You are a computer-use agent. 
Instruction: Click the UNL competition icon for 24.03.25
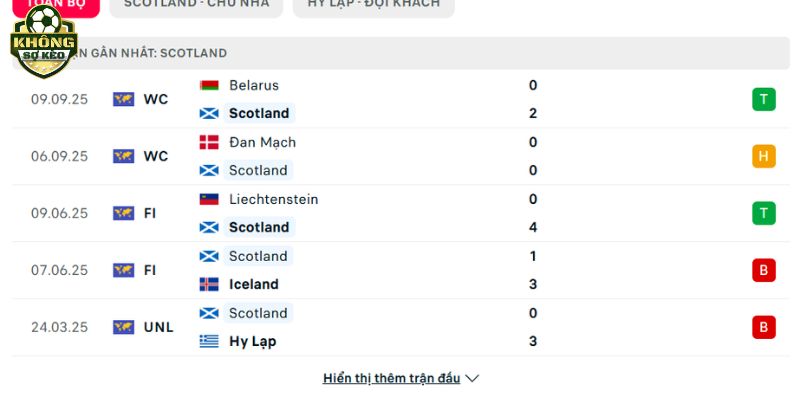click(124, 327)
